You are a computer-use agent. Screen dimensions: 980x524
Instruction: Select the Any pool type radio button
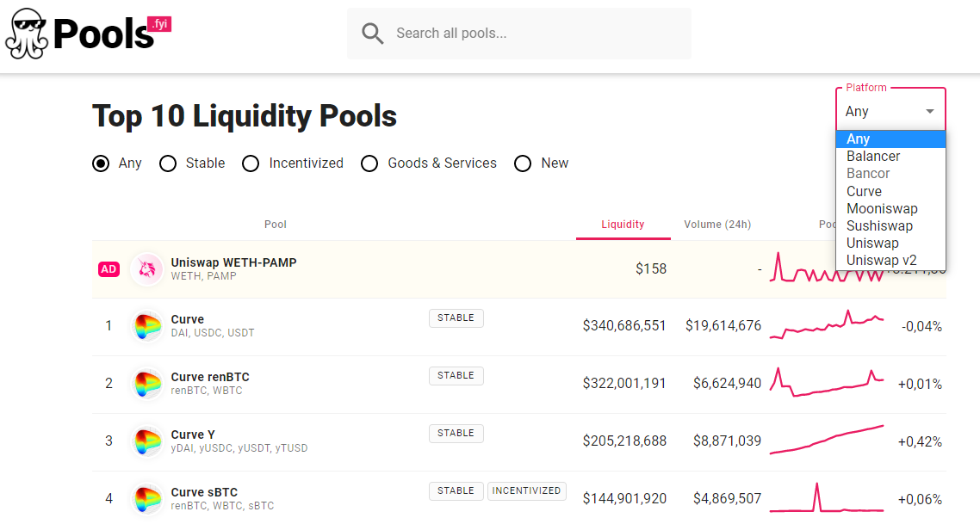pos(101,163)
